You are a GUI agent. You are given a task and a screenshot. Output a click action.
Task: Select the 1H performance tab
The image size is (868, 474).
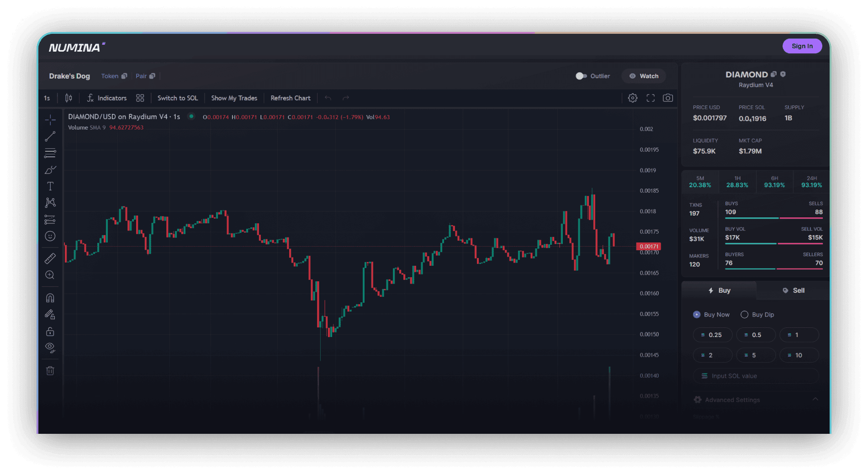point(737,182)
